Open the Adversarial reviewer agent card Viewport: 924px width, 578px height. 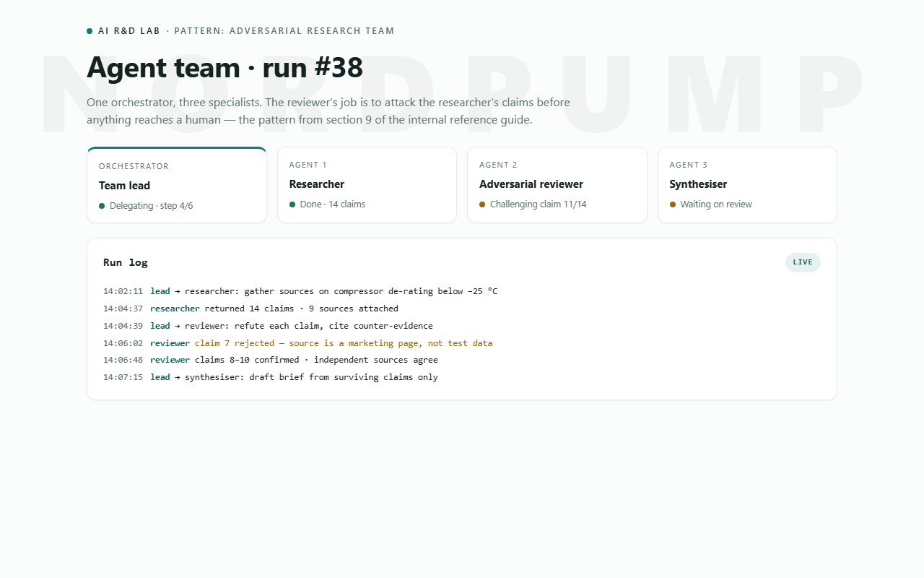557,185
